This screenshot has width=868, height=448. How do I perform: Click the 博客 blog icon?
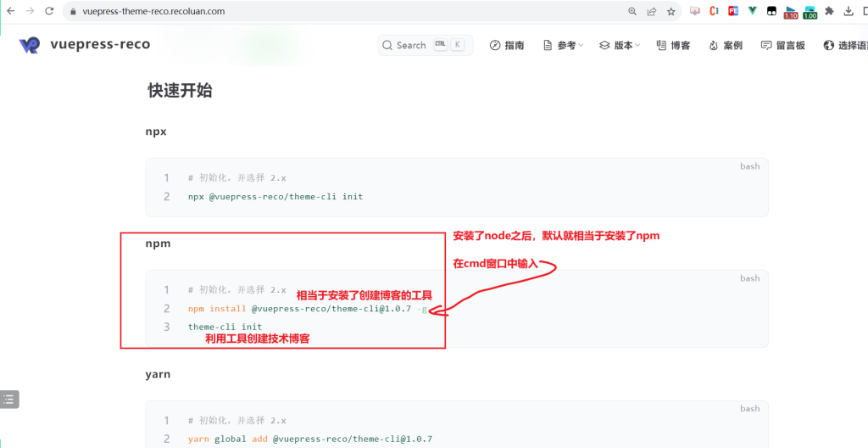(661, 46)
